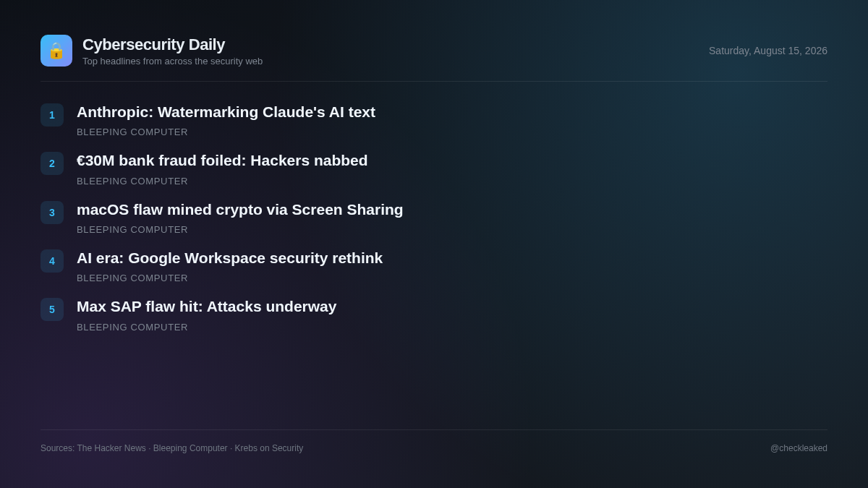Click the lock logo icon
Image resolution: width=868 pixels, height=488 pixels.
coord(56,51)
